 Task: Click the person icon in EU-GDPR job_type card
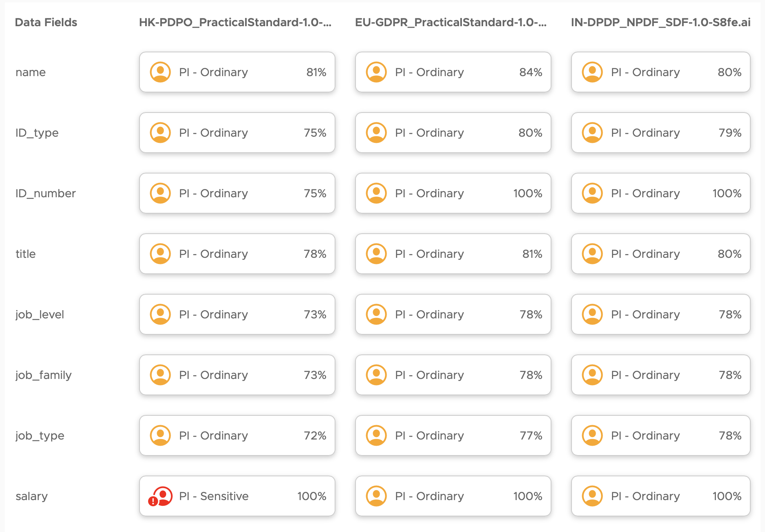(x=376, y=435)
